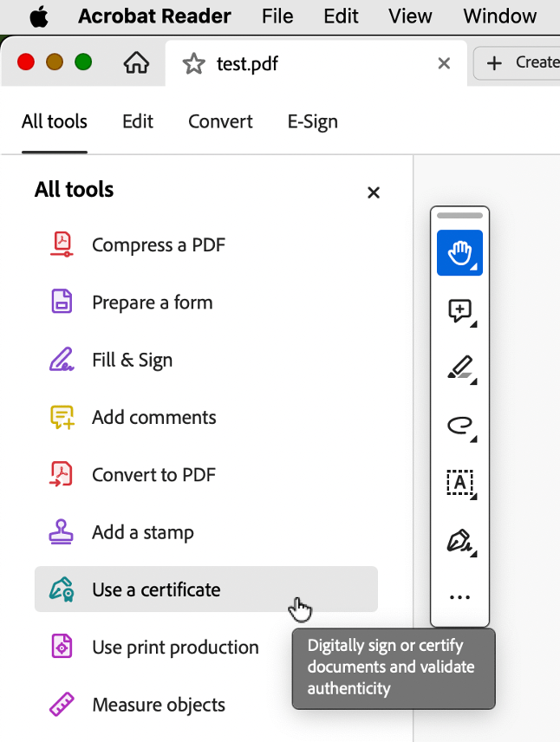560x742 pixels.
Task: Open Use a certificate label
Action: click(156, 589)
